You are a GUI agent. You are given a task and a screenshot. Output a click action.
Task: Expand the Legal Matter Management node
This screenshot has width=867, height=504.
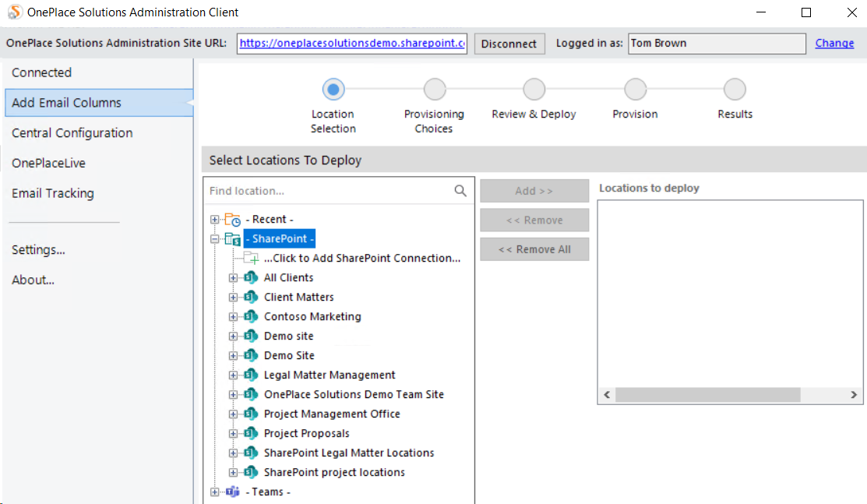coord(234,375)
